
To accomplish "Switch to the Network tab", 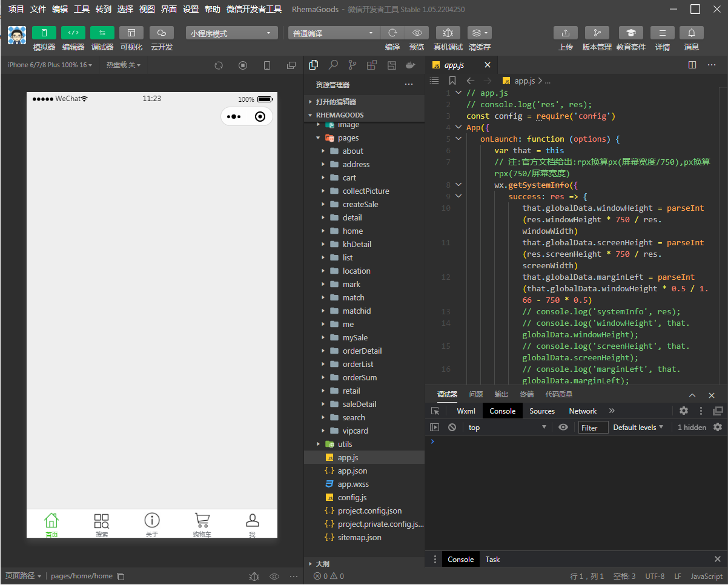I will (x=583, y=411).
